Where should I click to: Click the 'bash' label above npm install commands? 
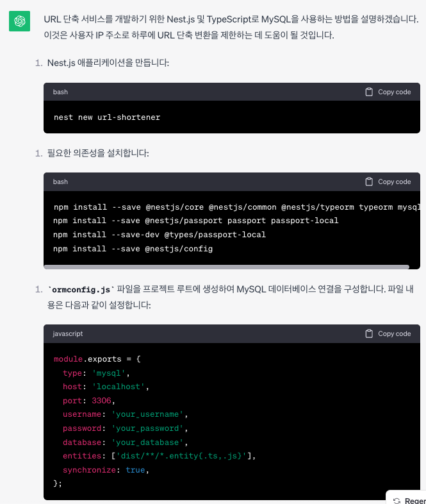[60, 181]
